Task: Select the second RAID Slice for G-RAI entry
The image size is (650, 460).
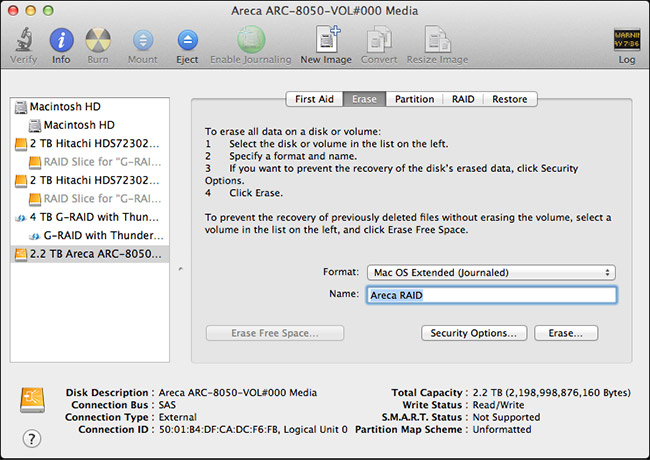Action: click(90, 199)
